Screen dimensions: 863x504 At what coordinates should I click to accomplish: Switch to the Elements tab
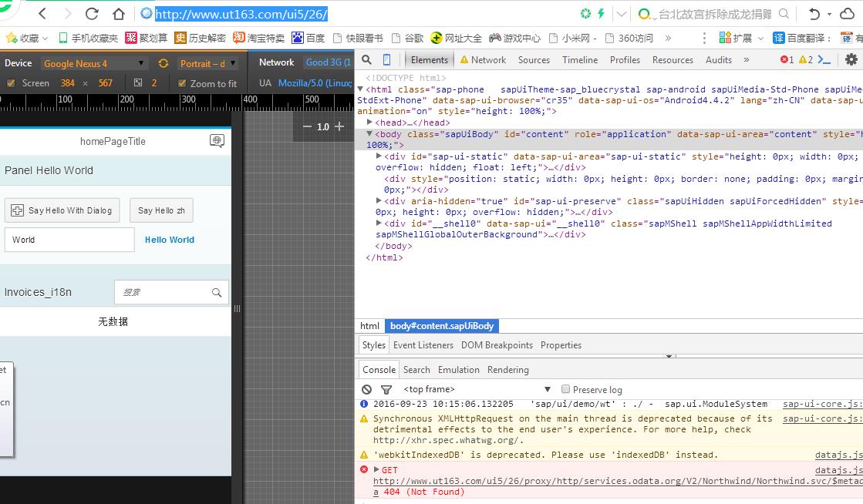[x=430, y=60]
